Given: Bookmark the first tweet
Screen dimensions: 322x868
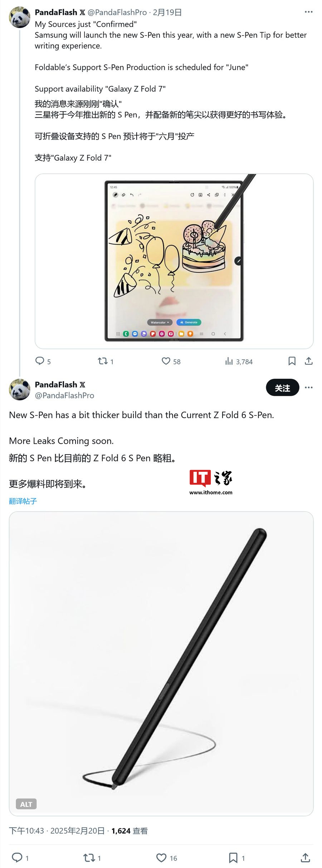Looking at the screenshot, I should (x=292, y=361).
